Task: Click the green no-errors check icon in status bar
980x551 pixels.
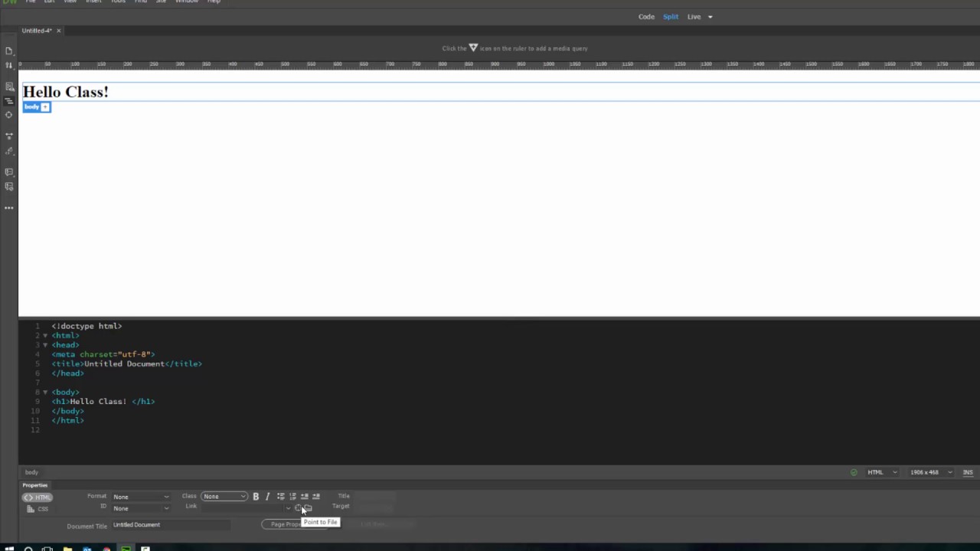Action: (854, 472)
